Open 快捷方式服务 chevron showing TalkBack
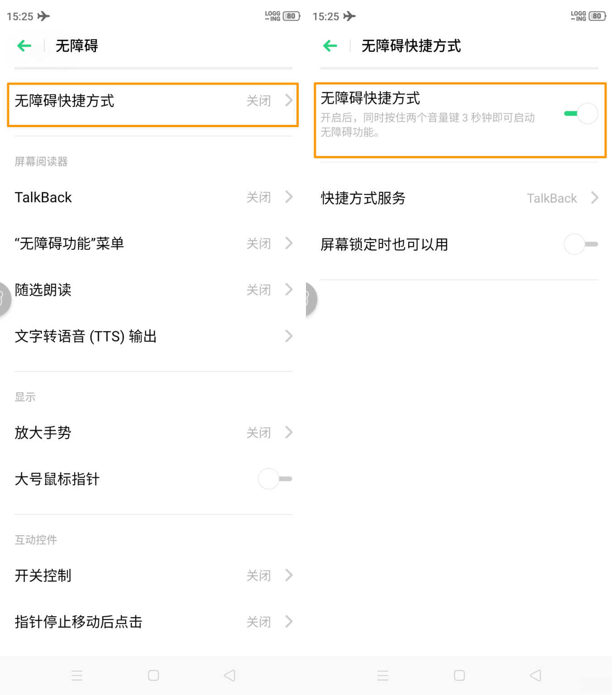 pyautogui.click(x=595, y=198)
